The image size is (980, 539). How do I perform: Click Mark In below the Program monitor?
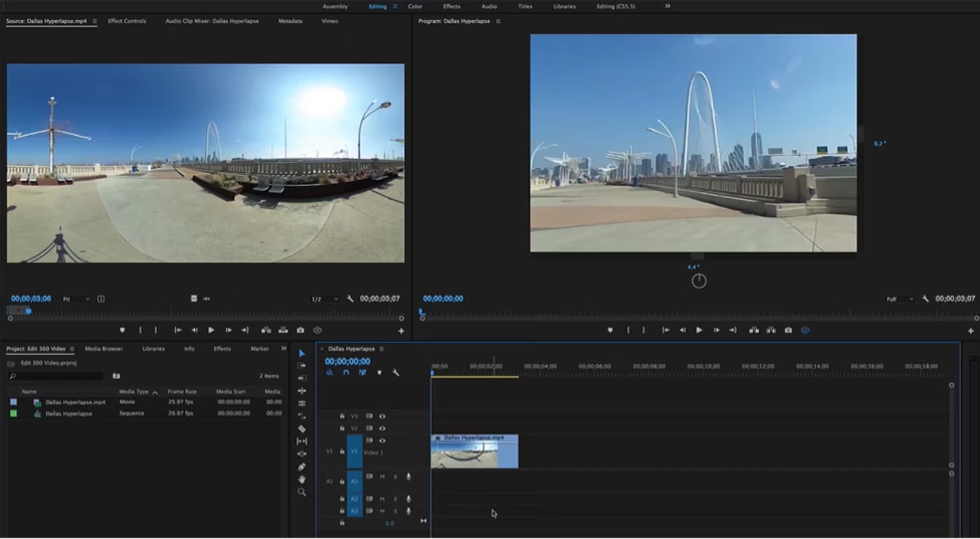tap(629, 330)
